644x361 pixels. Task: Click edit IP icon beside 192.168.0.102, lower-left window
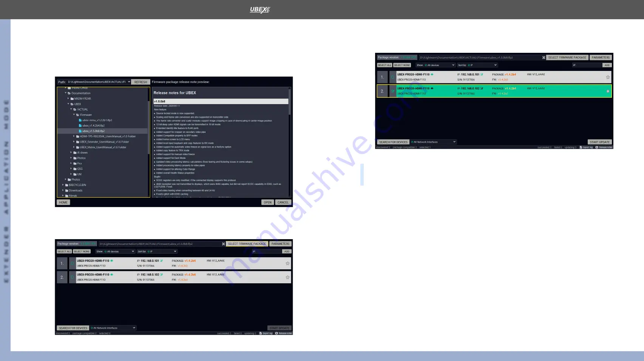pyautogui.click(x=161, y=275)
